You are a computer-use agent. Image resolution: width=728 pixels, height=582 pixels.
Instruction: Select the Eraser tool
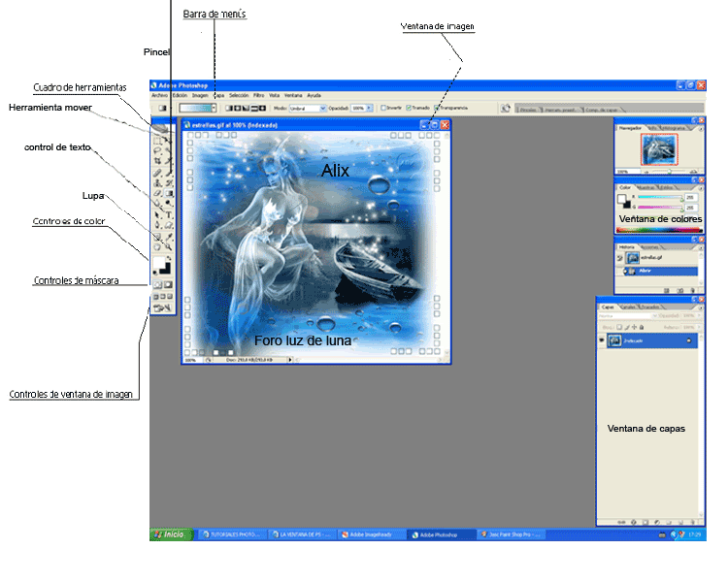tap(157, 194)
